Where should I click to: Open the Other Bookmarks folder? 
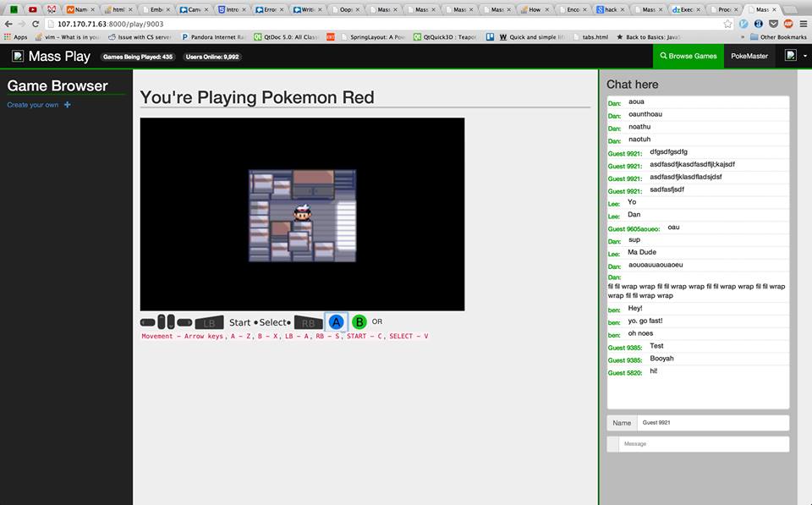(x=778, y=37)
